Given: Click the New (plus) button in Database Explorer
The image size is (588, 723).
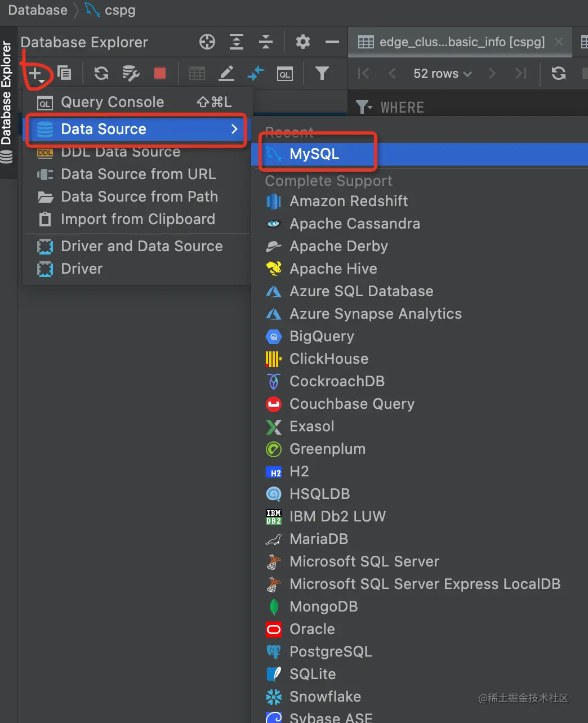Looking at the screenshot, I should (36, 73).
